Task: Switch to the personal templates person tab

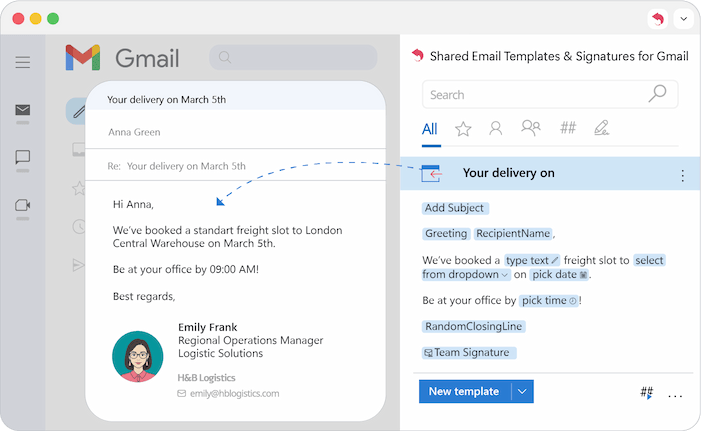Action: pyautogui.click(x=495, y=128)
